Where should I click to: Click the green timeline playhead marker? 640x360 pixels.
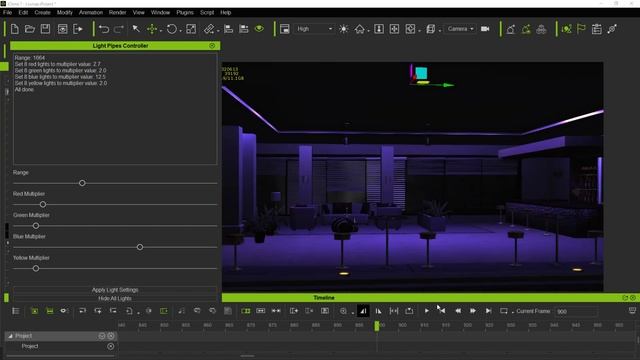(x=377, y=326)
